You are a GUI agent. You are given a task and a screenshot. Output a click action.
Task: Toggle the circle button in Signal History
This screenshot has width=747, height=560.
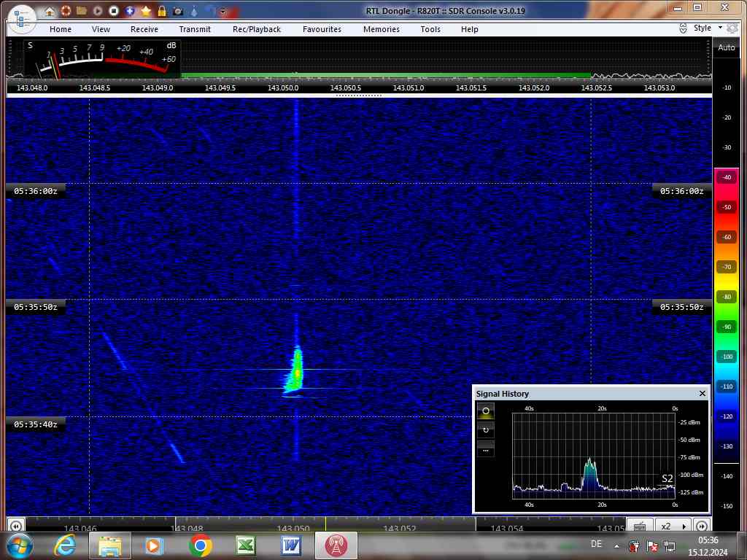tap(485, 411)
